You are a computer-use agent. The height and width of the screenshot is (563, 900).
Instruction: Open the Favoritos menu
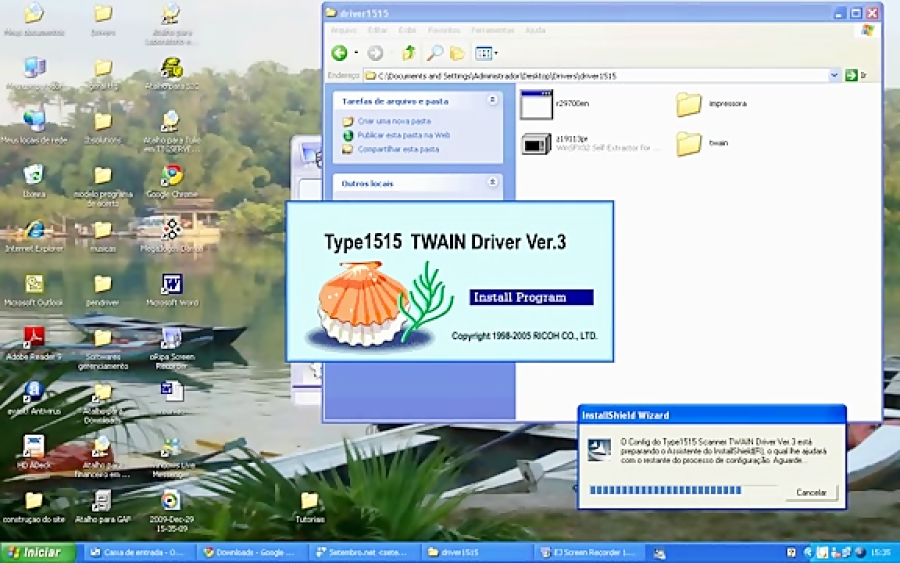445,30
